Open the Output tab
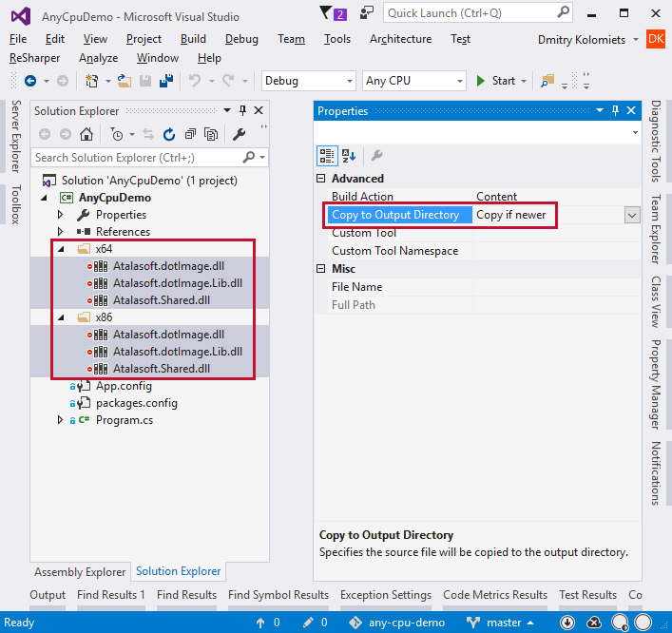The width and height of the screenshot is (672, 633). 48,595
